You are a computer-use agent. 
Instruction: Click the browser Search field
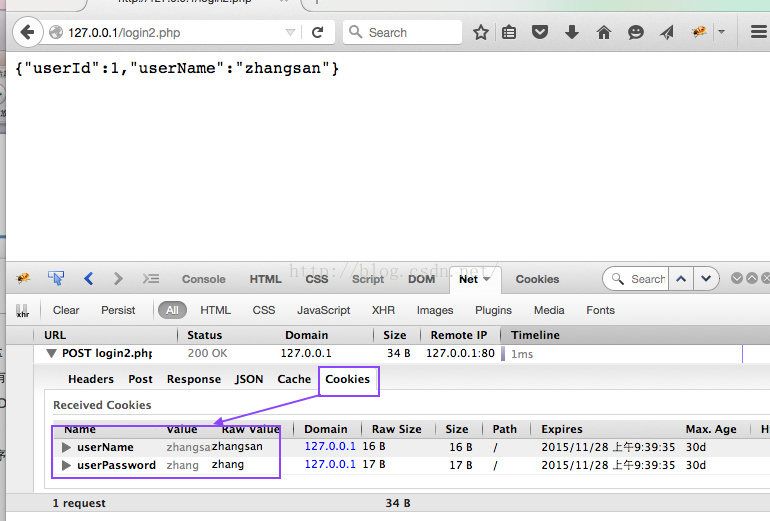coord(402,32)
